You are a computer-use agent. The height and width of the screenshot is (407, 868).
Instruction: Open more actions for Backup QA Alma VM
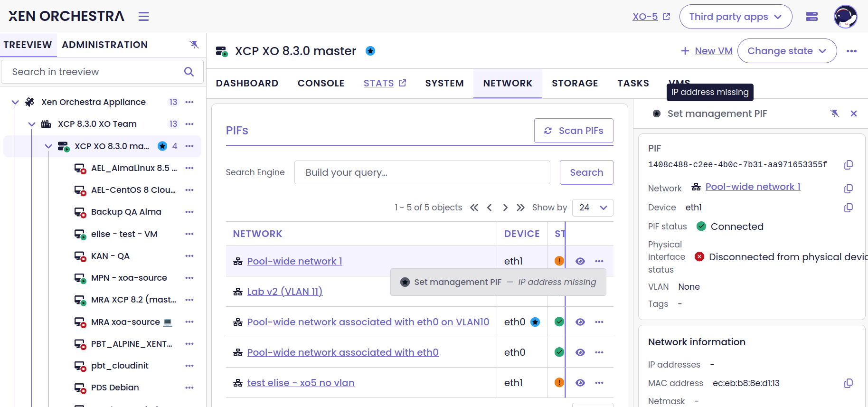tap(189, 212)
